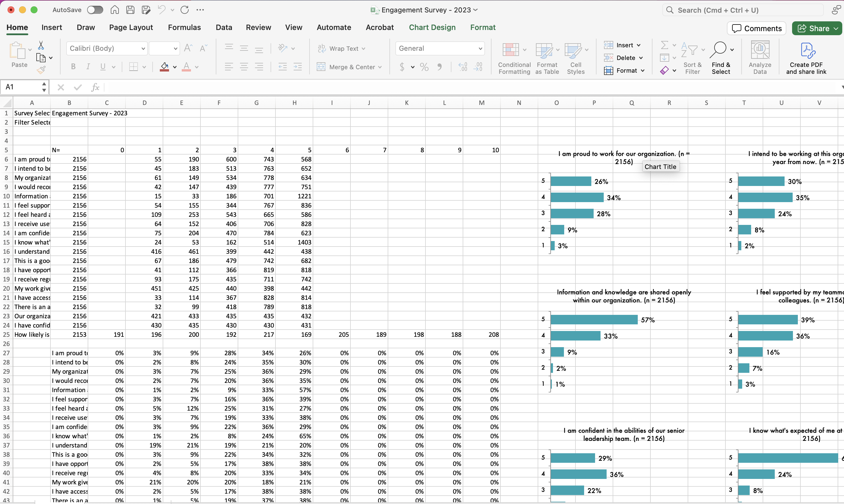
Task: Open the Comments pane
Action: click(757, 28)
